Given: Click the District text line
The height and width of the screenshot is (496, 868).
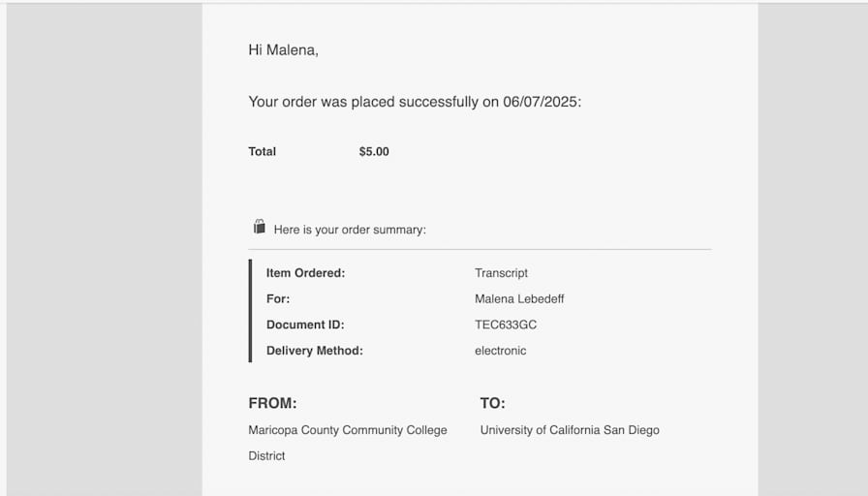Looking at the screenshot, I should (266, 456).
